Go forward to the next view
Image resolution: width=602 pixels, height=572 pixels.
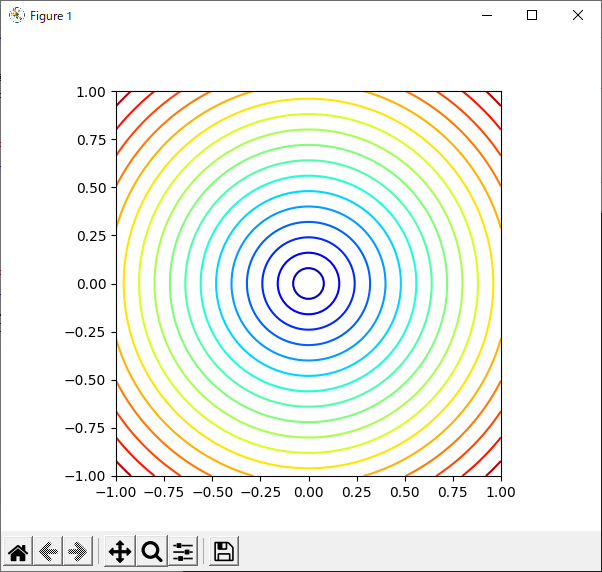pyautogui.click(x=77, y=551)
